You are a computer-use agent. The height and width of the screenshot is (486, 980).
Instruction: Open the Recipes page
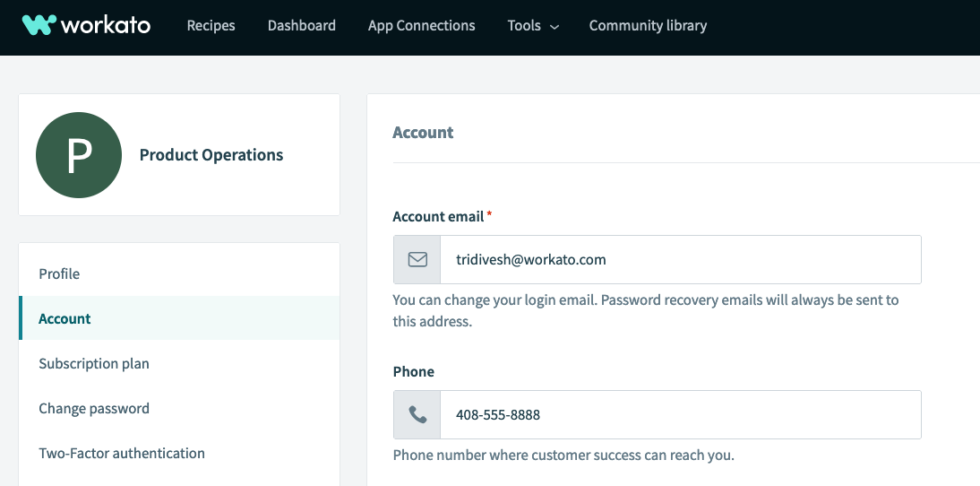point(211,26)
